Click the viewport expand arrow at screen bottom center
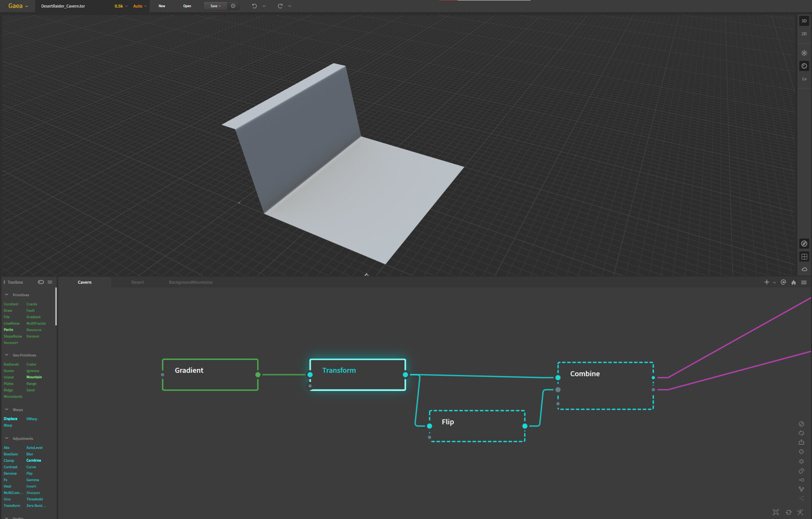The height and width of the screenshot is (519, 812). coord(366,274)
